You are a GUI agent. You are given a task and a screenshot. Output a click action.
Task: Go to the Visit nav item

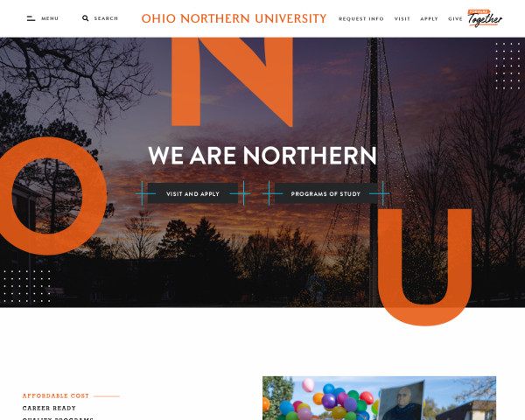pos(402,18)
